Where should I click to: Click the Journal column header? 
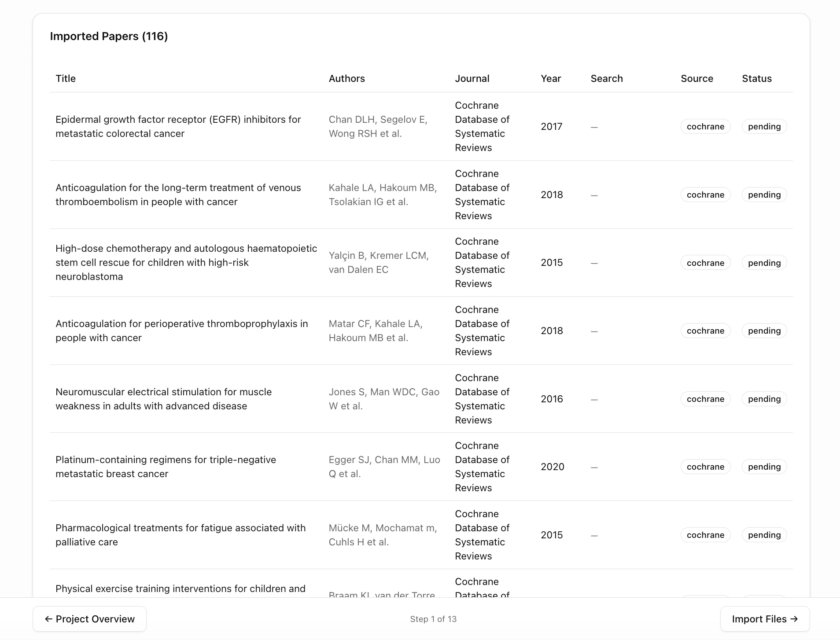[x=472, y=78]
